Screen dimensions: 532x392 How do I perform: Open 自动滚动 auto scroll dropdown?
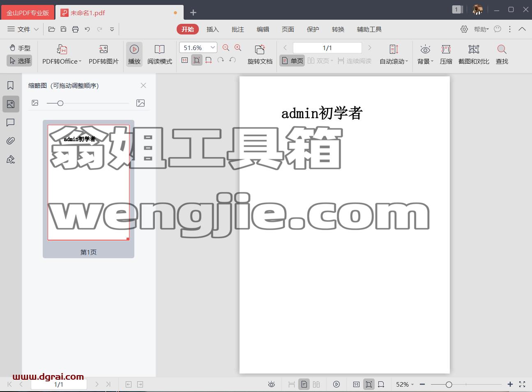click(x=394, y=55)
